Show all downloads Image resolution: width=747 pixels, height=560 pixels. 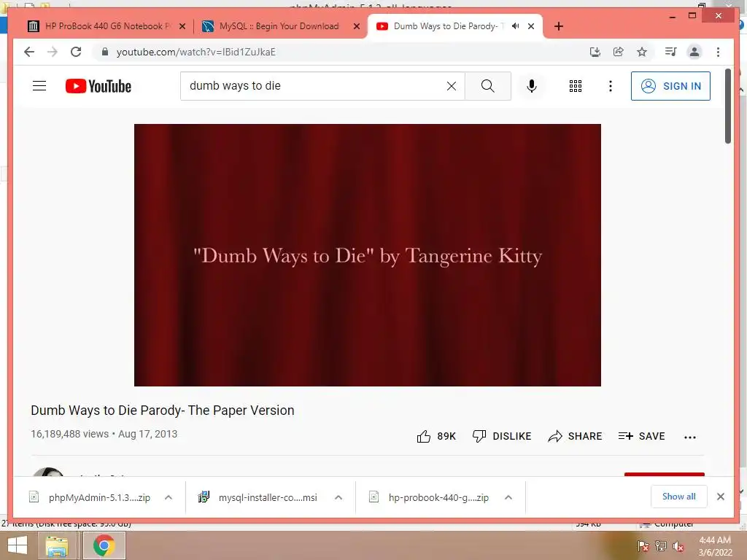click(679, 497)
